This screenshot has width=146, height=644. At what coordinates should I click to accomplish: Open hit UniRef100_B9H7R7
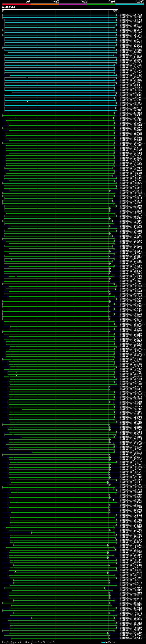point(131,22)
